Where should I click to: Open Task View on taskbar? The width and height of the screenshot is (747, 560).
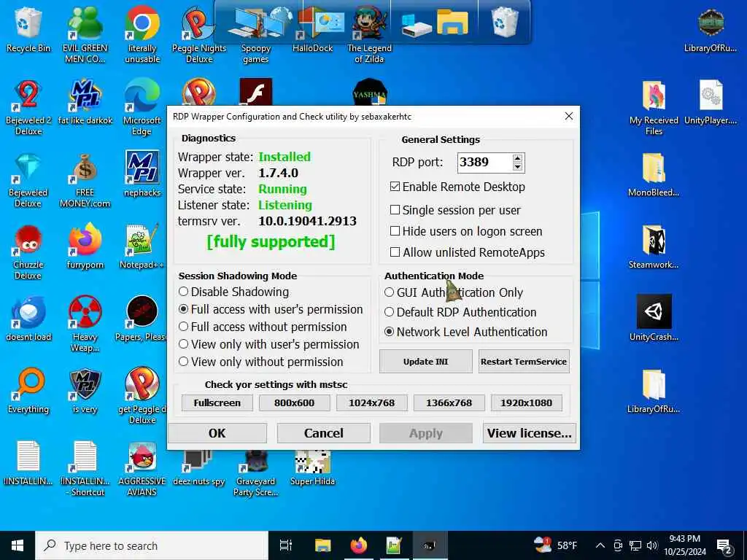click(286, 545)
